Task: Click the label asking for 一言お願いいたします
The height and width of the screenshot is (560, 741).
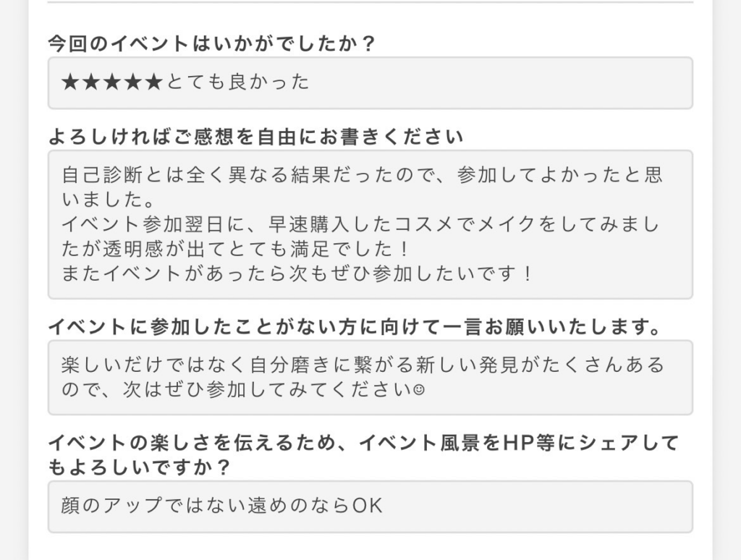Action: 355,327
